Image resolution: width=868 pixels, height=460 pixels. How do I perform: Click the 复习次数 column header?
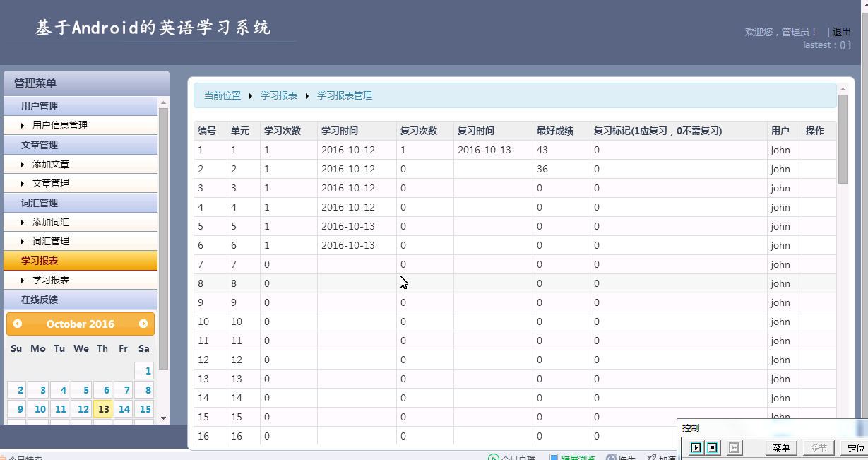(424, 131)
